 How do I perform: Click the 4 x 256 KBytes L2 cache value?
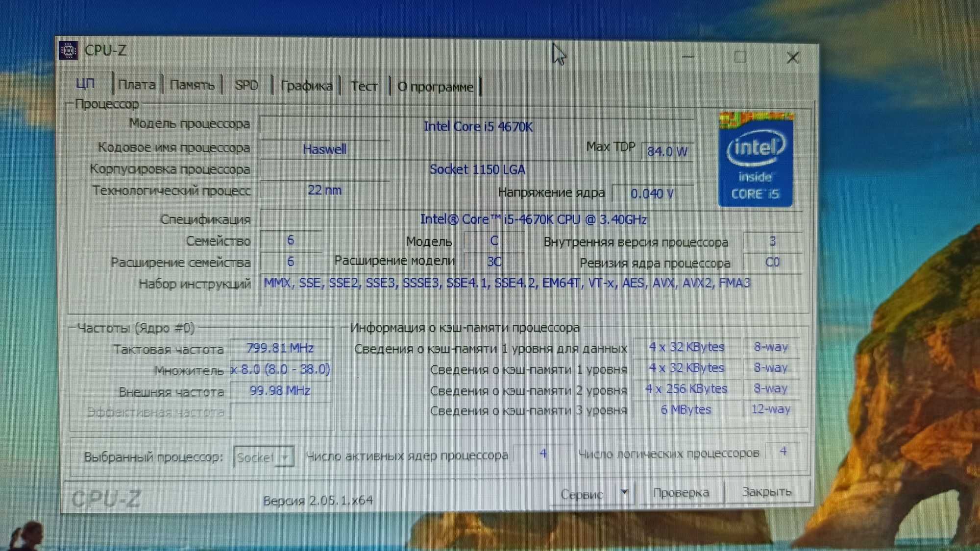[686, 389]
